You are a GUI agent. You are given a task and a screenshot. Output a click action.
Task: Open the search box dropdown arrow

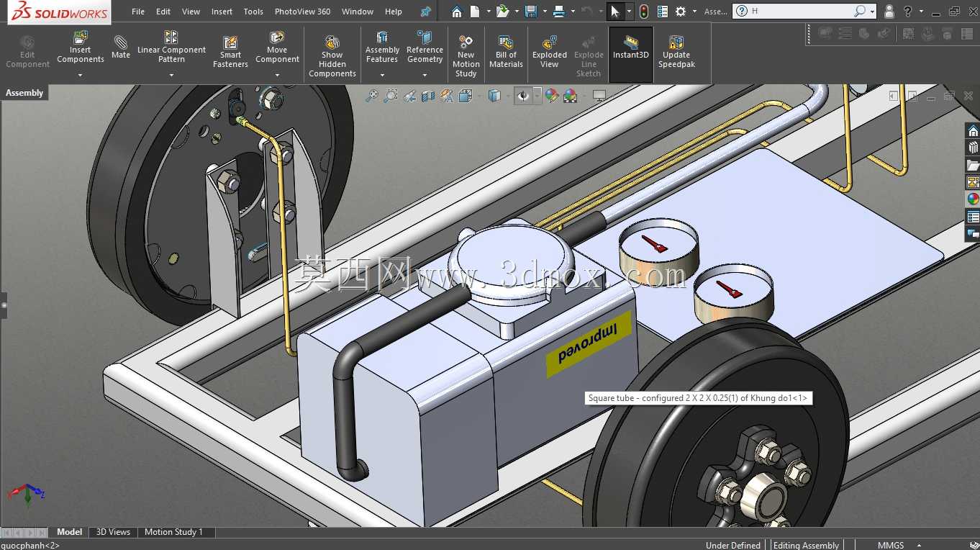872,12
